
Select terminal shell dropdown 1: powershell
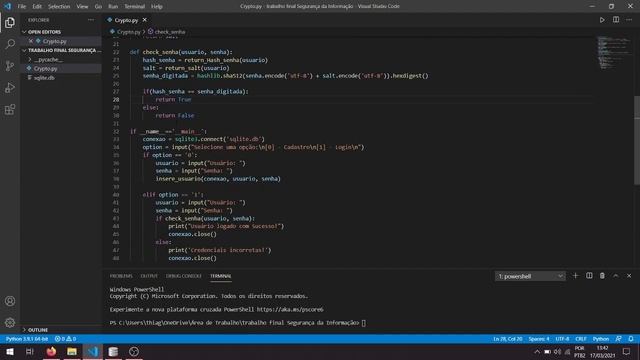[x=530, y=276]
